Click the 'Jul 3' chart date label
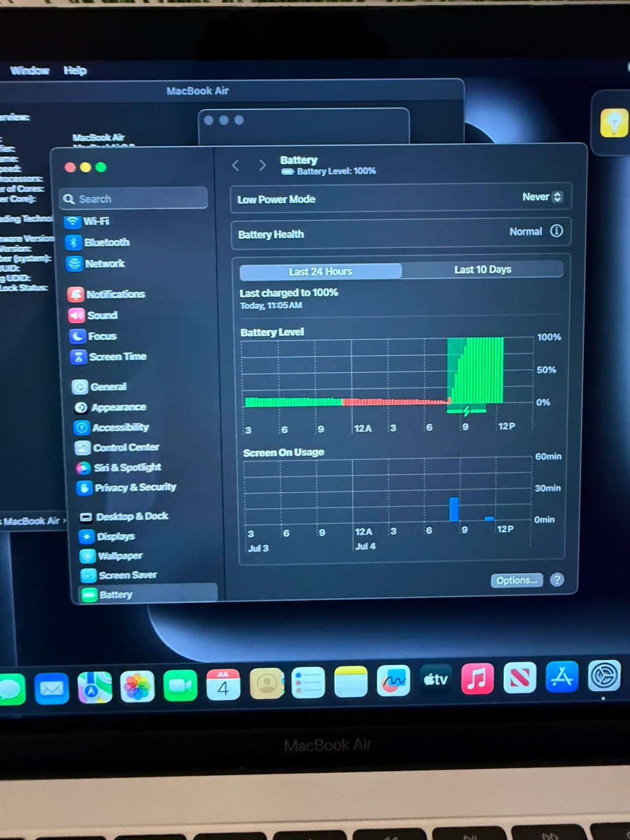630x840 pixels. click(258, 548)
